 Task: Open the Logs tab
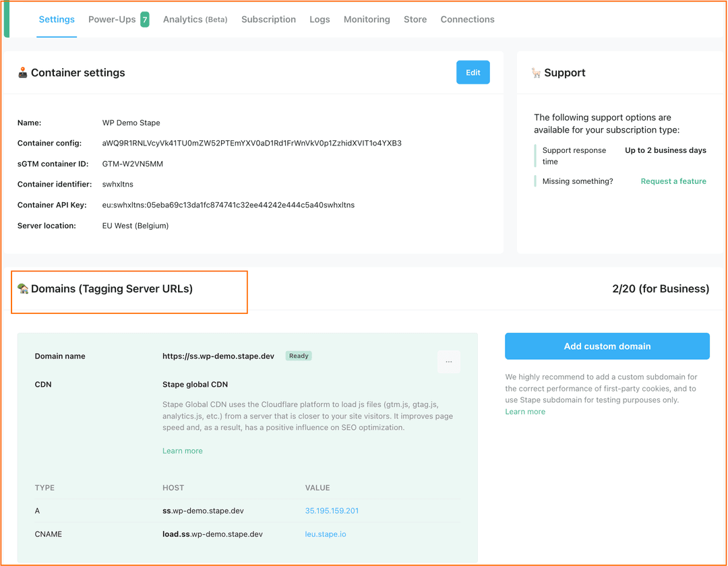320,19
